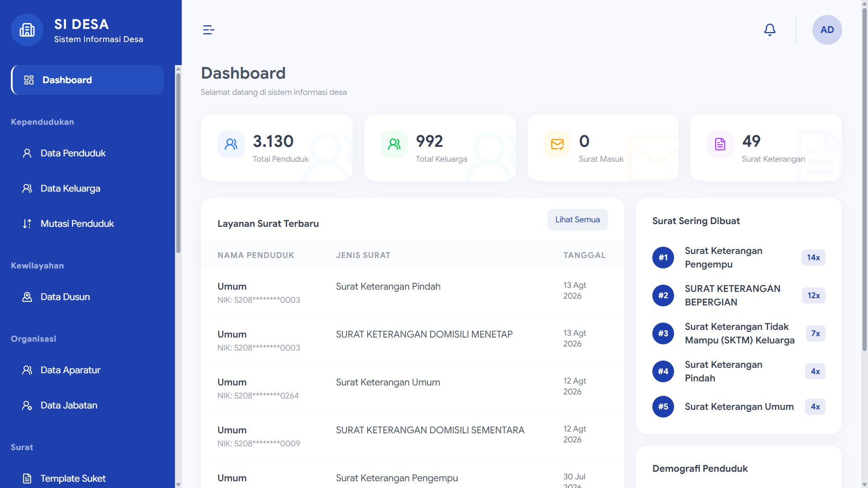
Task: Click the #5 Surat Keterangan Umum entry
Action: coord(739,407)
